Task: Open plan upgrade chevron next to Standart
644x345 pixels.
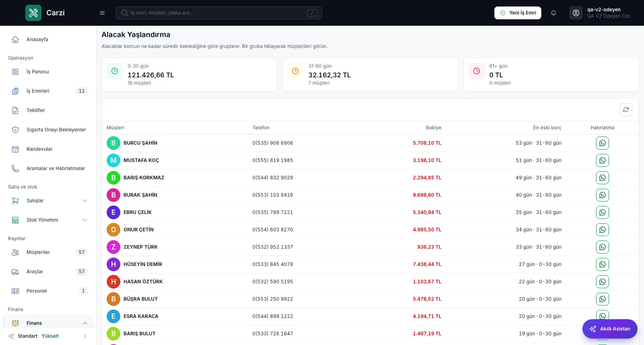Action: [x=85, y=336]
